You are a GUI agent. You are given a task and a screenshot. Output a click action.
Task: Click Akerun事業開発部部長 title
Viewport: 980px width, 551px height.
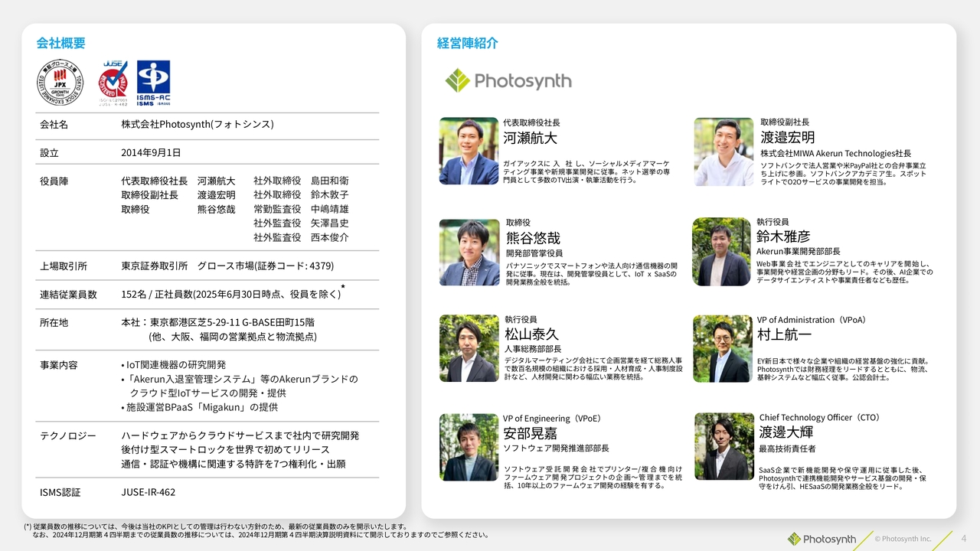(799, 252)
